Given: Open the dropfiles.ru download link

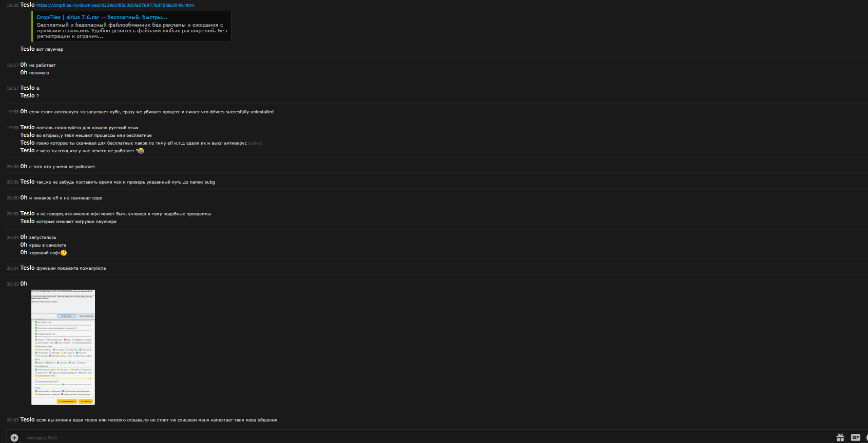Looking at the screenshot, I should tap(115, 5).
